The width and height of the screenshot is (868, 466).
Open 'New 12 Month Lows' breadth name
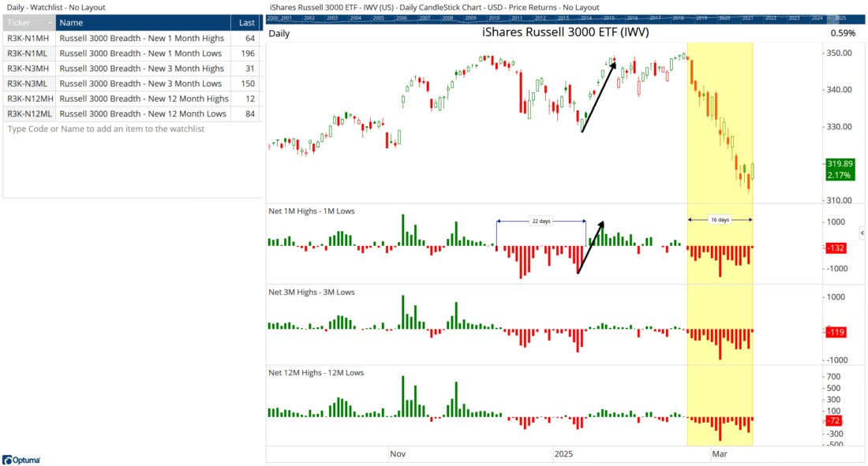143,114
